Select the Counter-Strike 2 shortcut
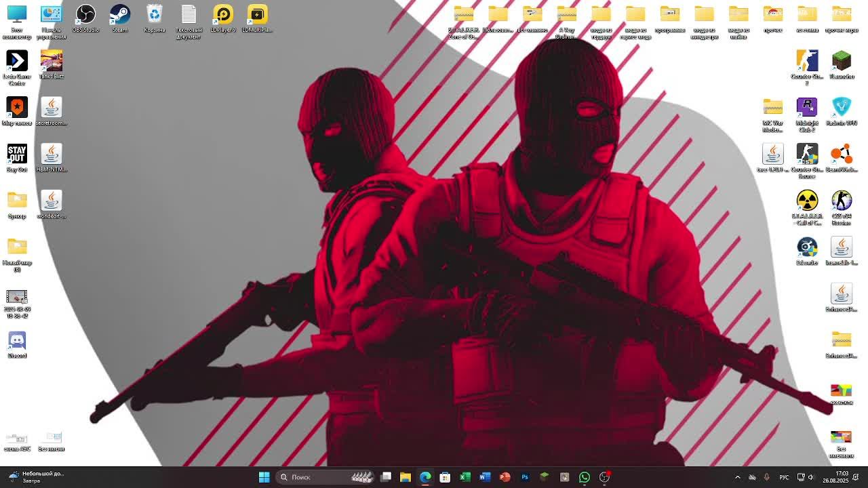The image size is (868, 488). click(807, 68)
